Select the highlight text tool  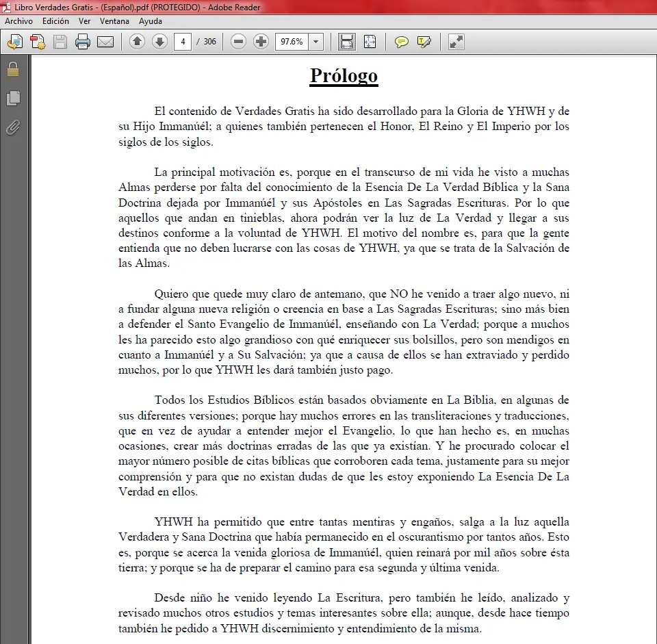(x=424, y=42)
